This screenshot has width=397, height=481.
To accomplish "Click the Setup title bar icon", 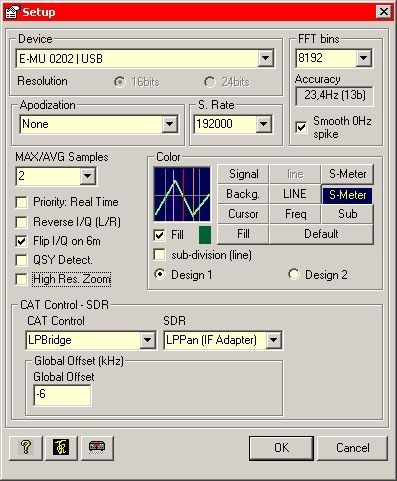I will (x=12, y=12).
